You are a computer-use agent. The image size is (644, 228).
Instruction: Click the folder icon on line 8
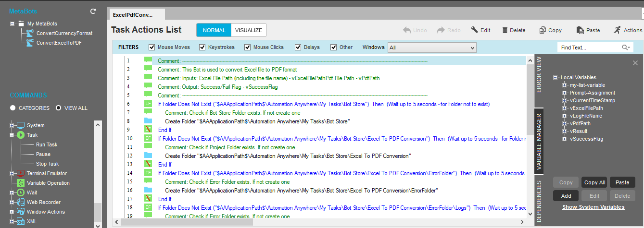148,121
